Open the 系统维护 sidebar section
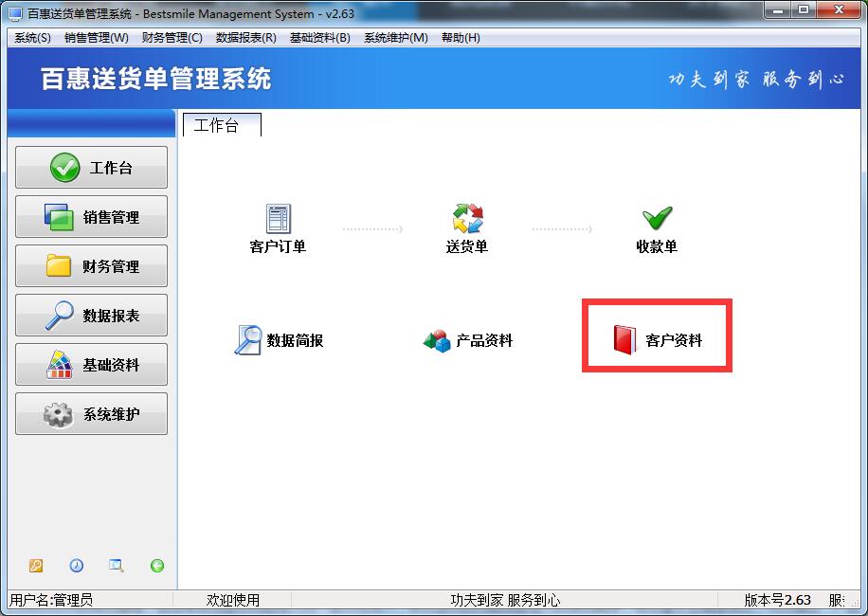Screen dimensions: 868x616 91,413
